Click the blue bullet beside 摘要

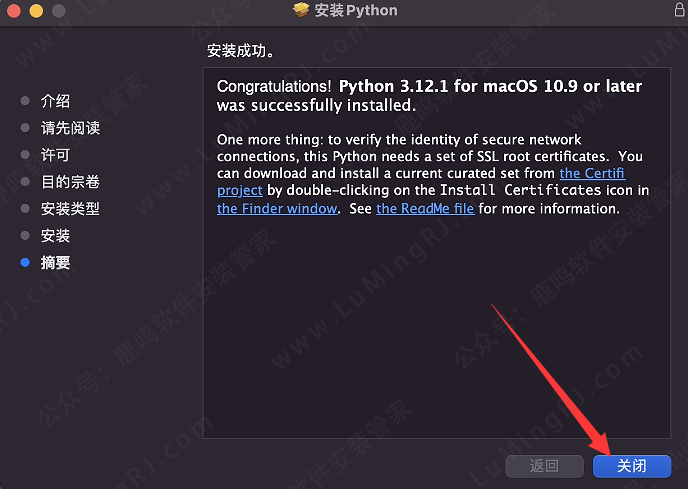[x=25, y=262]
